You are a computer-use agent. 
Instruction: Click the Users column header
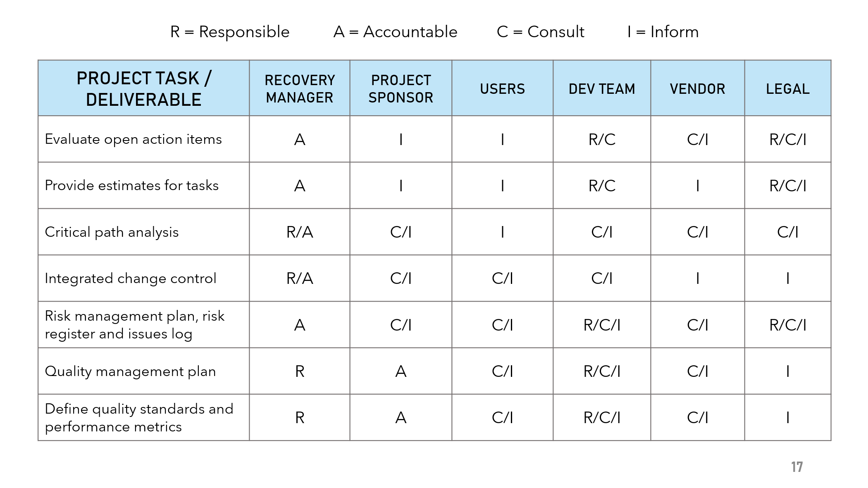(503, 88)
